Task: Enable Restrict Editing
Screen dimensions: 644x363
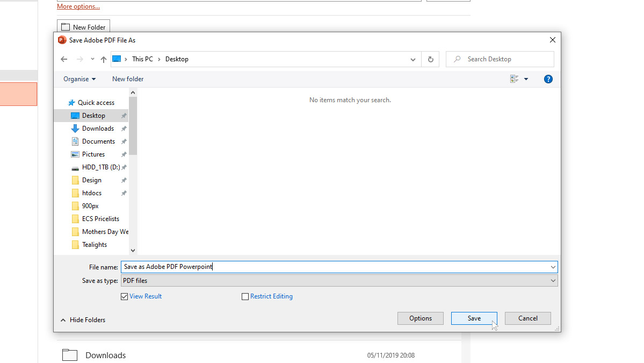Action: tap(245, 296)
